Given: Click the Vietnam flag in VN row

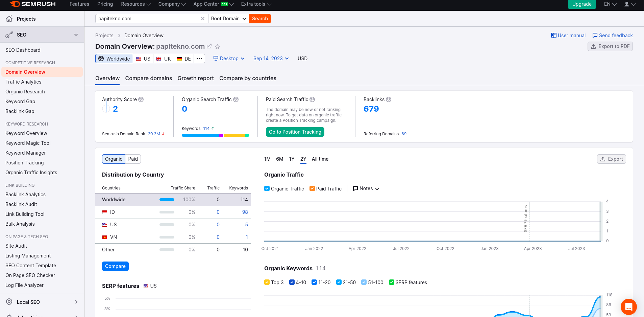Looking at the screenshot, I should tap(105, 237).
